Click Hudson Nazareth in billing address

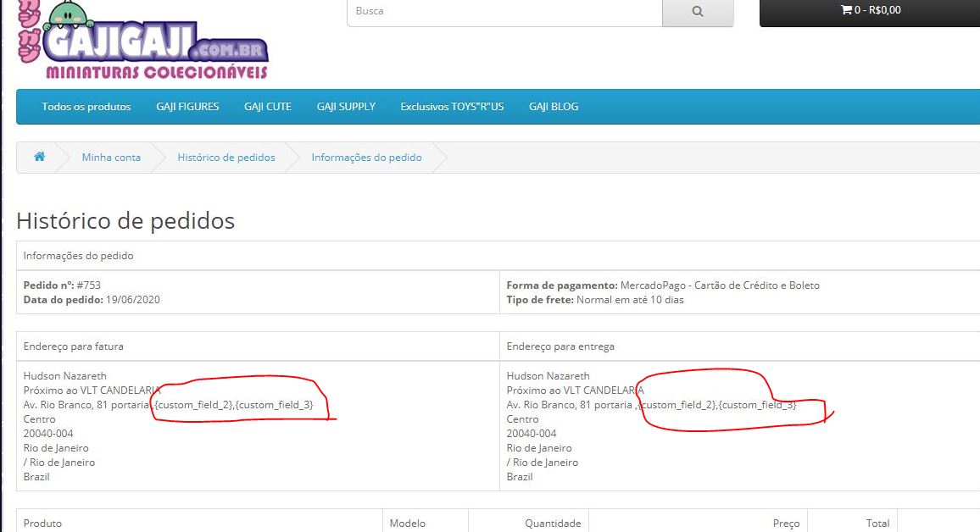click(65, 376)
